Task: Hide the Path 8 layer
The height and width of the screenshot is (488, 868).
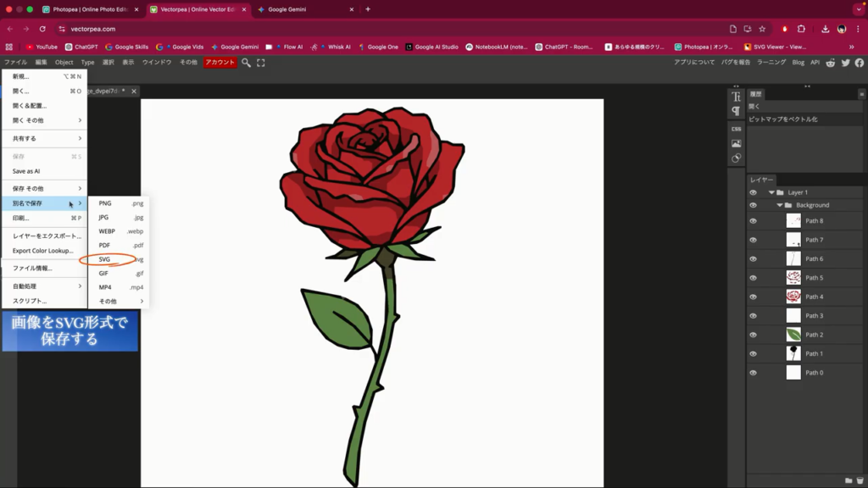Action: [x=753, y=221]
